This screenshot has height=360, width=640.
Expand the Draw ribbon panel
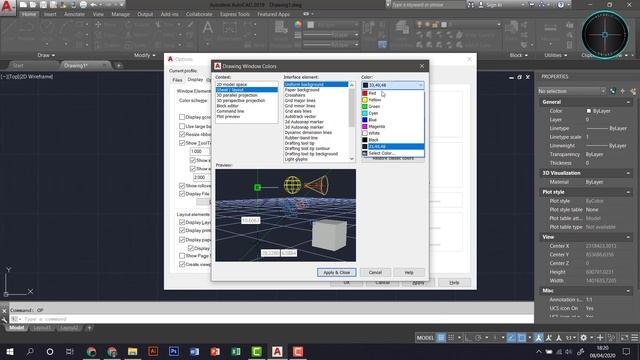(46, 55)
